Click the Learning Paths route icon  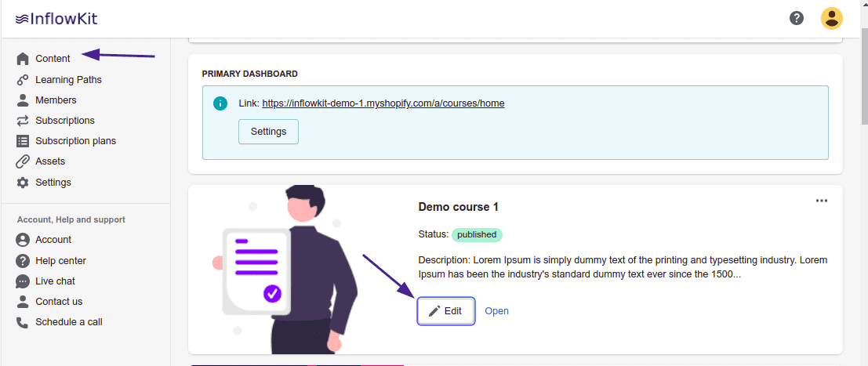tap(23, 80)
